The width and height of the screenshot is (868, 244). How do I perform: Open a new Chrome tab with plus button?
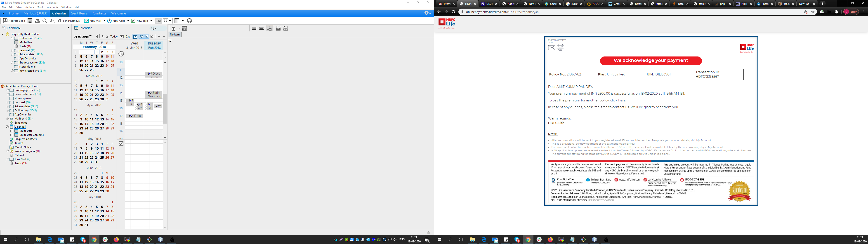pos(823,4)
